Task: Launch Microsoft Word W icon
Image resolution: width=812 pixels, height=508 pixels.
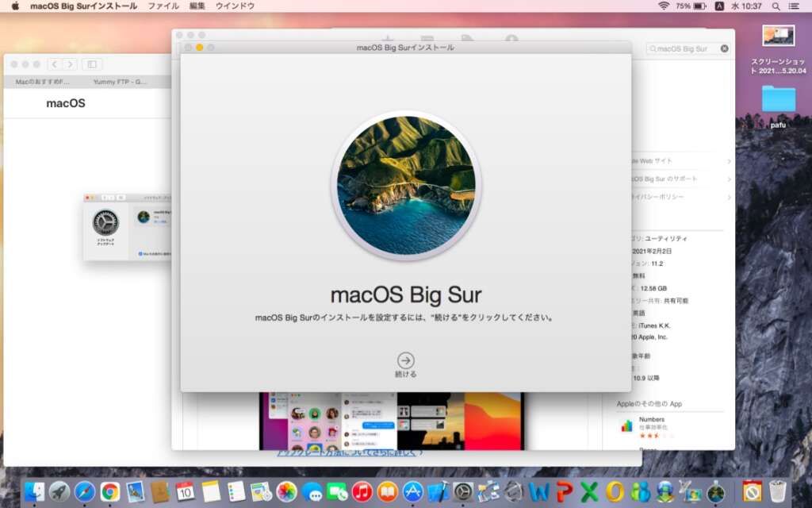Action: 538,491
